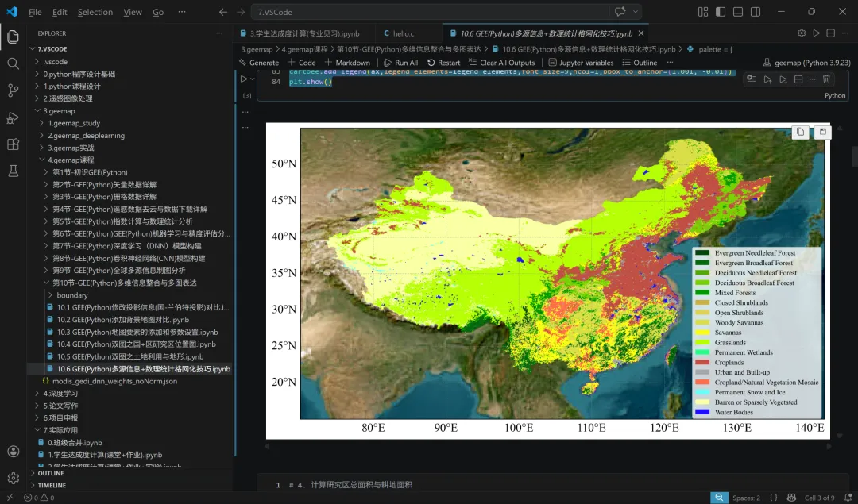
Task: Expand the boundary folder
Action: point(50,294)
